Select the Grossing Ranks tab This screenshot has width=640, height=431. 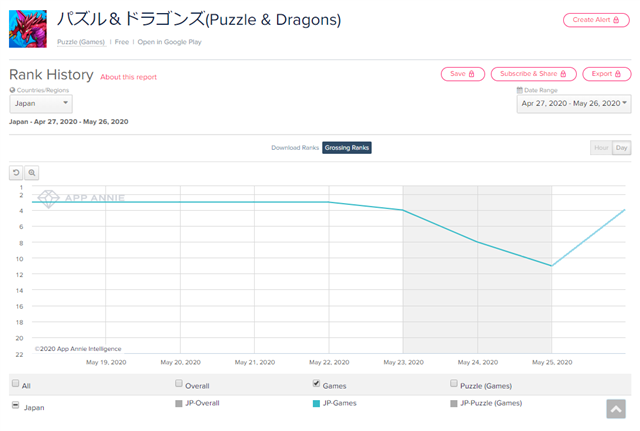[347, 148]
